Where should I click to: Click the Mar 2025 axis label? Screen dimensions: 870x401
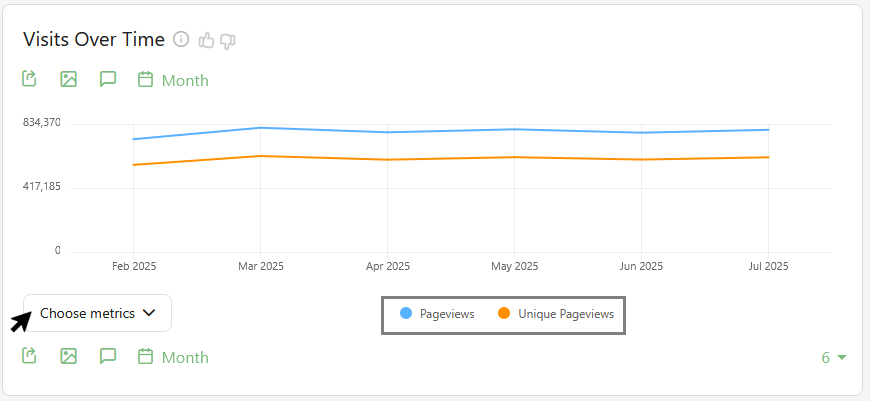pyautogui.click(x=261, y=266)
